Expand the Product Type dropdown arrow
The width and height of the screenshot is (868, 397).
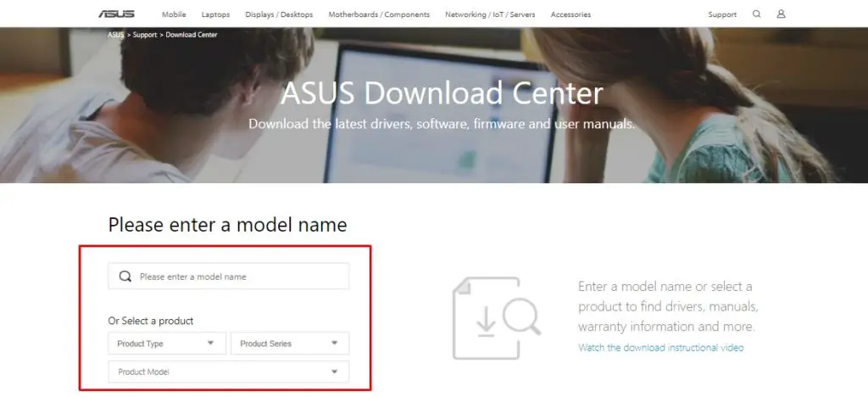210,344
